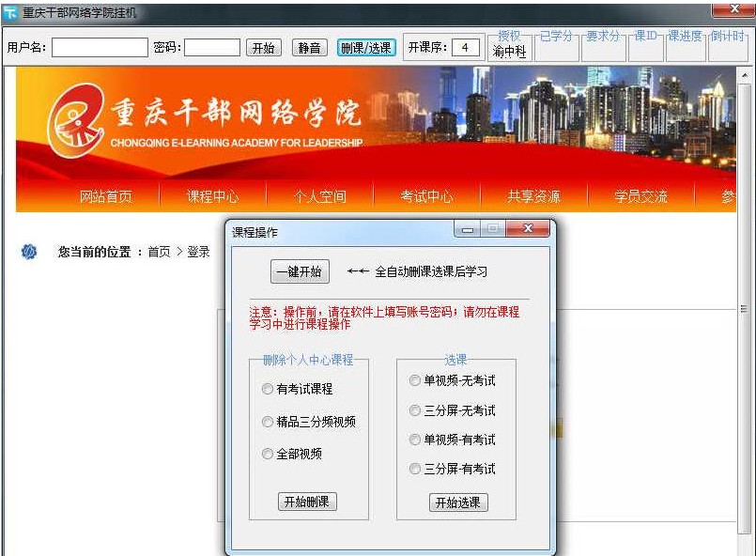Choose 三分屏-有考试 radio option

415,469
